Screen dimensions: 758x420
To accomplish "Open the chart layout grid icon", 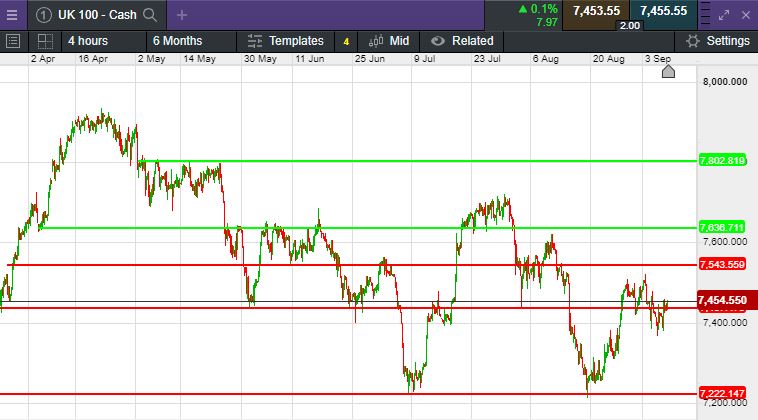I will pyautogui.click(x=45, y=41).
